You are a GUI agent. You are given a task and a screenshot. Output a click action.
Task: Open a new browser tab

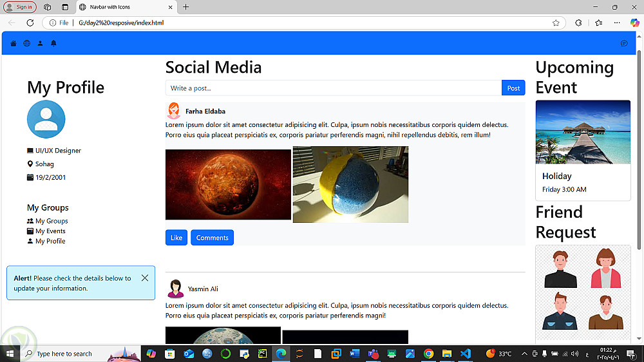tap(185, 7)
